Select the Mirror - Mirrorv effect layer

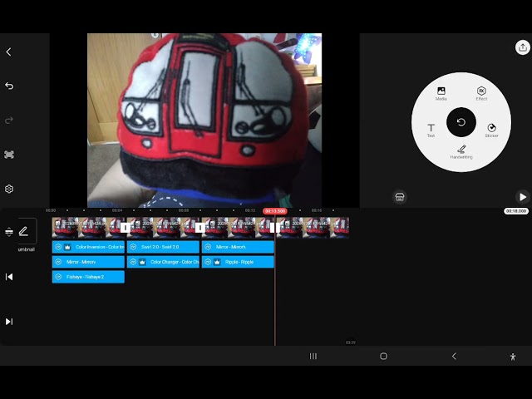[x=88, y=262]
